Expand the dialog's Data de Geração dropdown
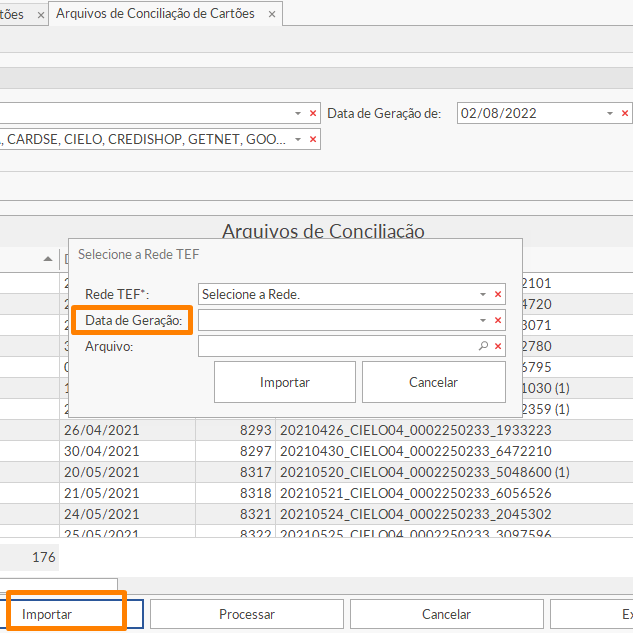The image size is (633, 633). (x=483, y=320)
